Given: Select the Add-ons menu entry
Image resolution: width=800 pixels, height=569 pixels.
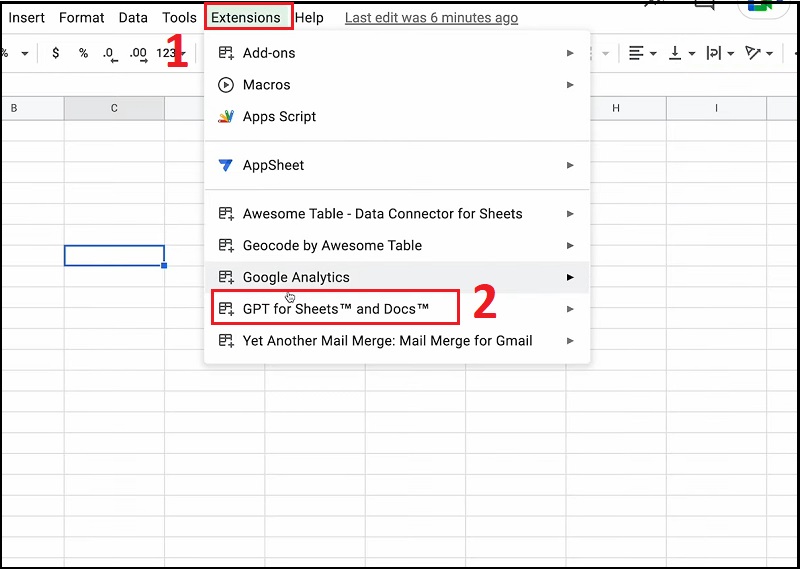Looking at the screenshot, I should pyautogui.click(x=397, y=53).
